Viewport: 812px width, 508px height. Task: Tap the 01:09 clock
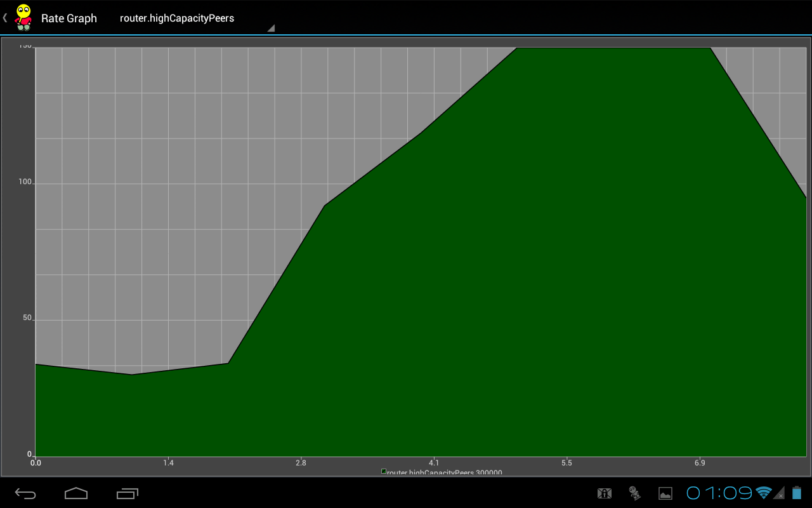(719, 493)
